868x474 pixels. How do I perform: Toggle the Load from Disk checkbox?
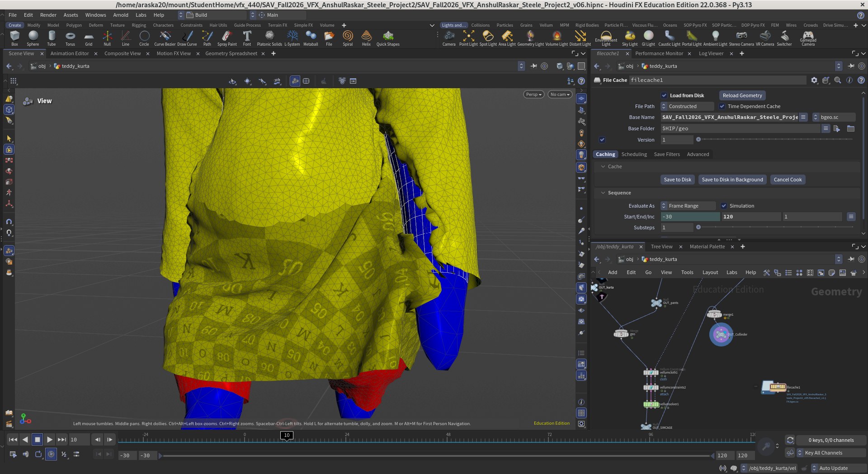[x=664, y=95]
